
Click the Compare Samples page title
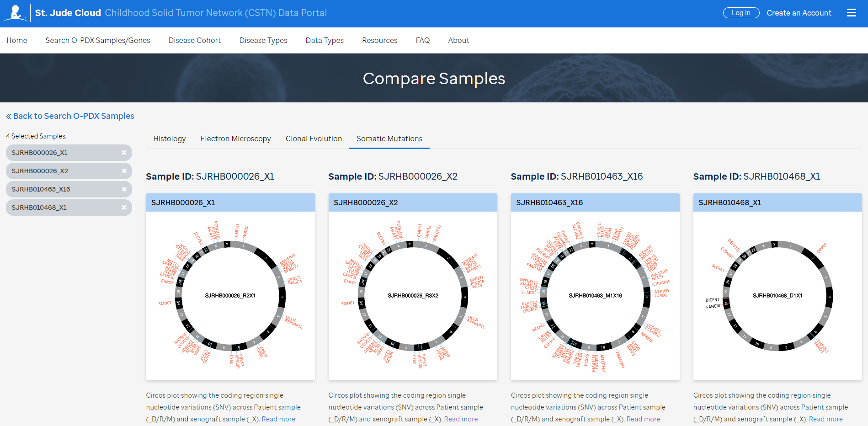(x=434, y=79)
